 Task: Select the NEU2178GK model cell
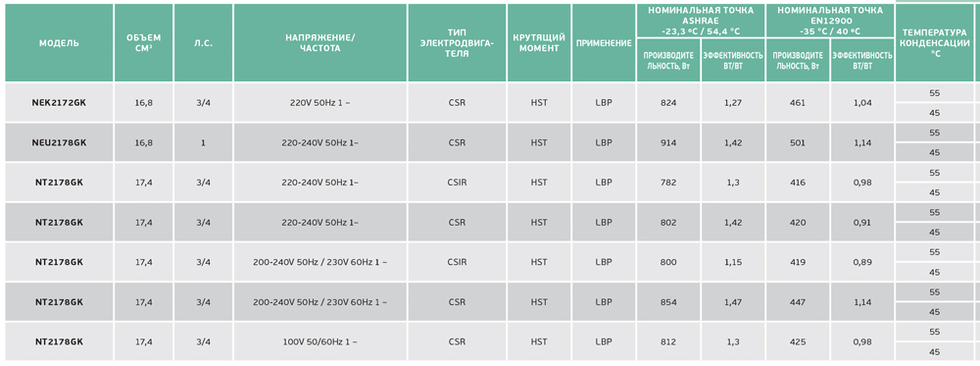[60, 142]
